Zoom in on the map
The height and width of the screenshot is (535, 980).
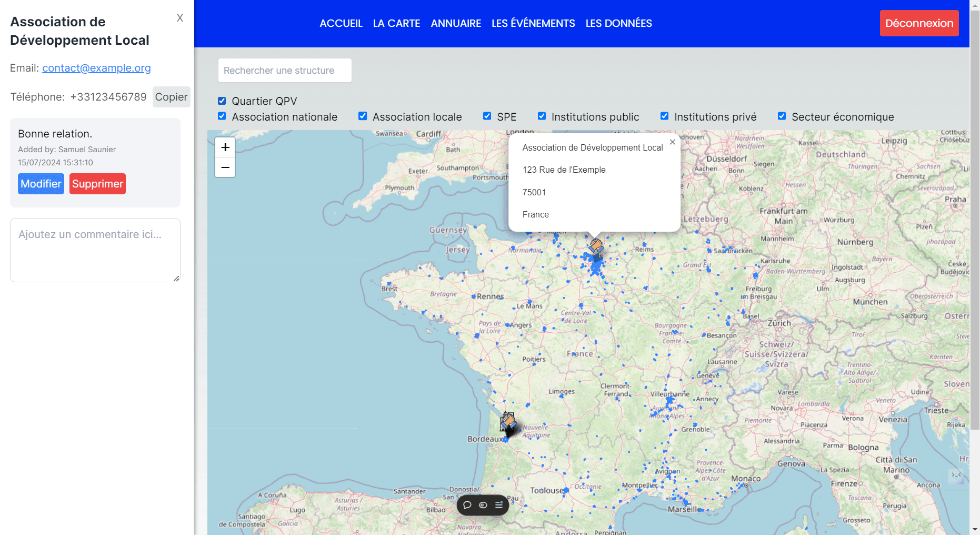click(225, 147)
